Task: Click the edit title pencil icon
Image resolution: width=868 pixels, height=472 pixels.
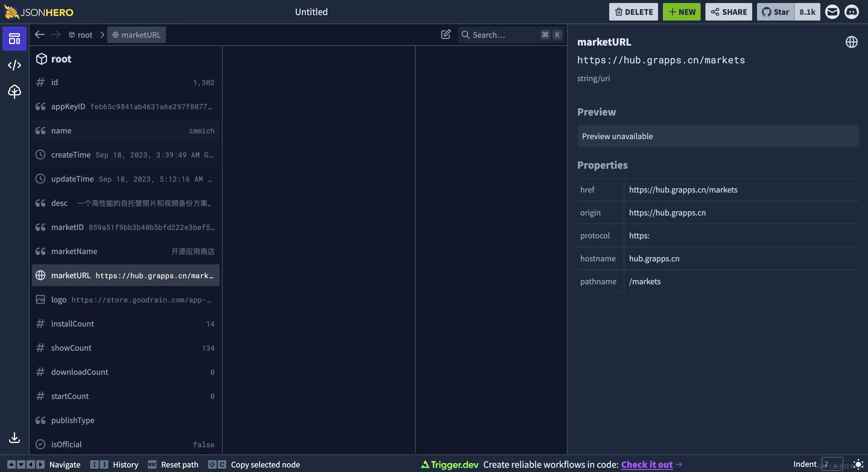Action: (x=445, y=34)
